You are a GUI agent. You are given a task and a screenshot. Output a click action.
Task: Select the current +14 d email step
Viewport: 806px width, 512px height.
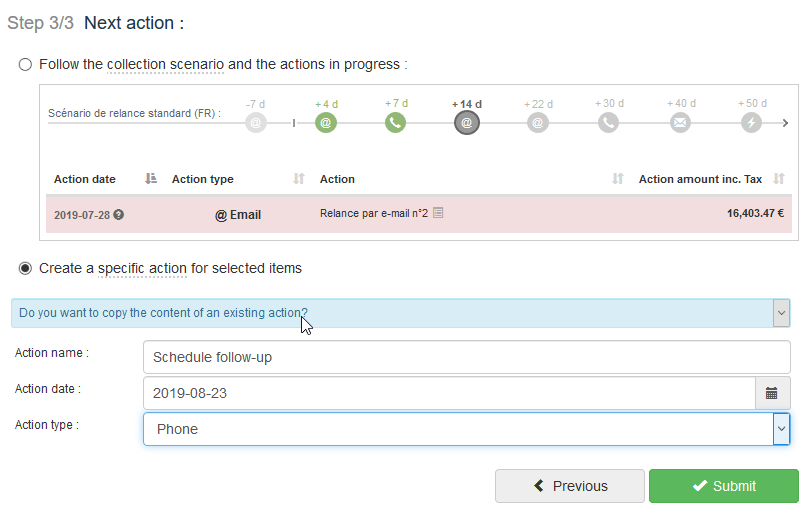pos(467,123)
